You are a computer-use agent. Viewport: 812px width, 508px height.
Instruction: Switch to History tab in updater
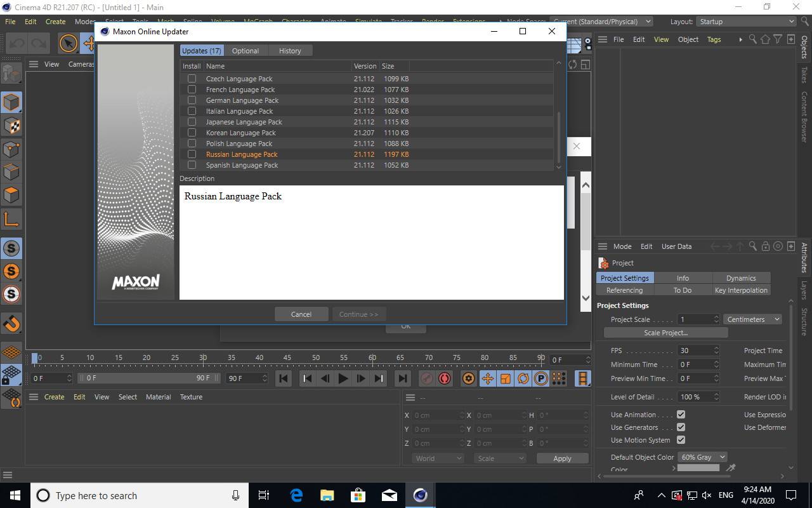(x=290, y=51)
